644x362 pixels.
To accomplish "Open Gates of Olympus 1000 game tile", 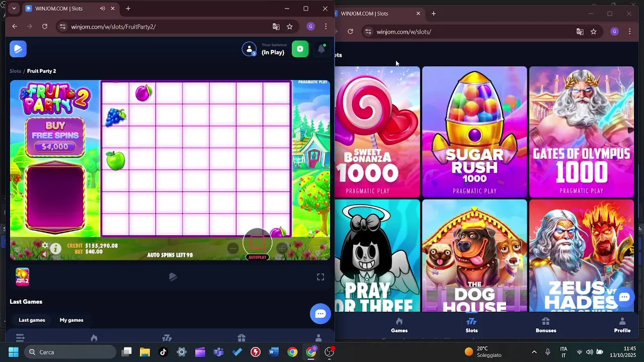I will tap(582, 132).
